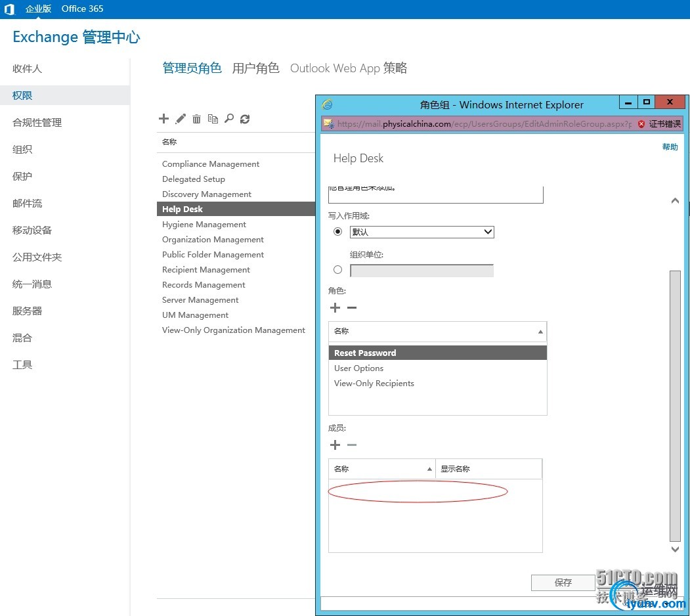Open 邮件流 in left navigation
This screenshot has height=616, width=690.
pos(28,203)
